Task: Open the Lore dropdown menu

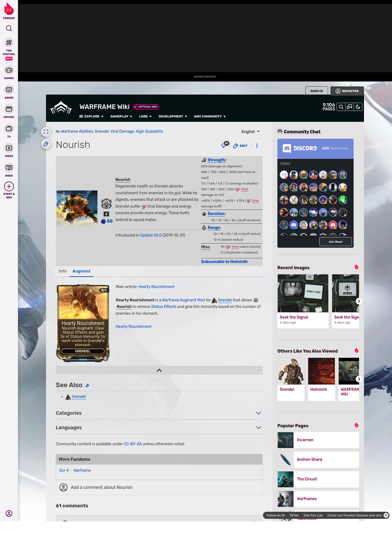Action: pyautogui.click(x=145, y=116)
